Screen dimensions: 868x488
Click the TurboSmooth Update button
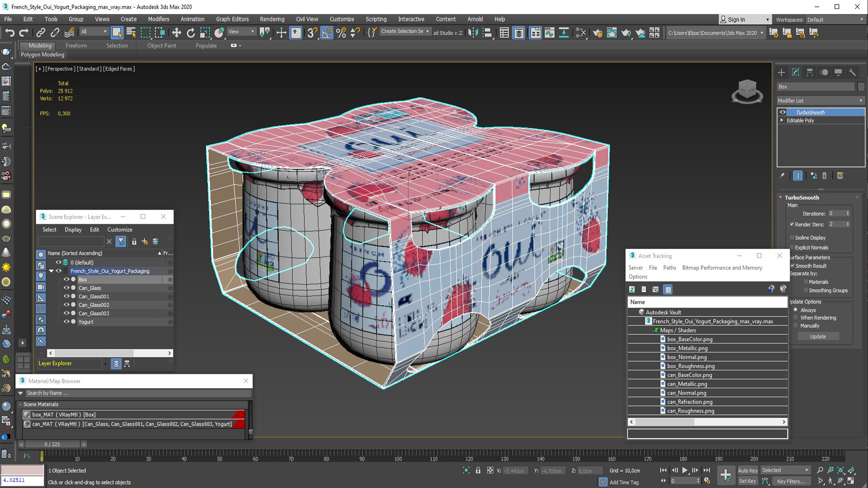click(x=818, y=337)
